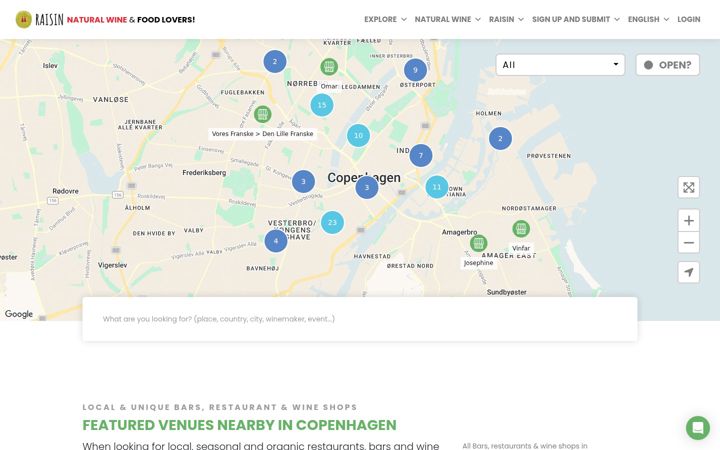Screen dimensions: 720x450
Task: Click the Raisin logo icon
Action: [x=23, y=19]
